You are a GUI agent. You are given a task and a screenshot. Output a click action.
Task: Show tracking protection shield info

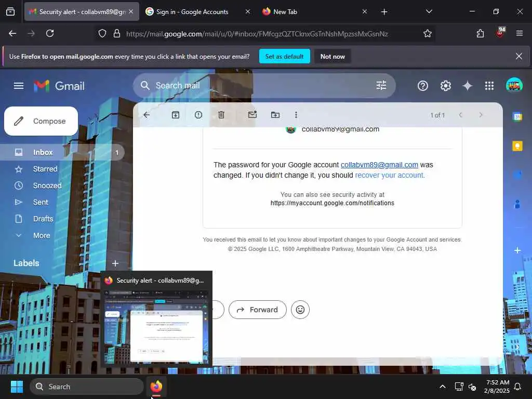point(102,33)
